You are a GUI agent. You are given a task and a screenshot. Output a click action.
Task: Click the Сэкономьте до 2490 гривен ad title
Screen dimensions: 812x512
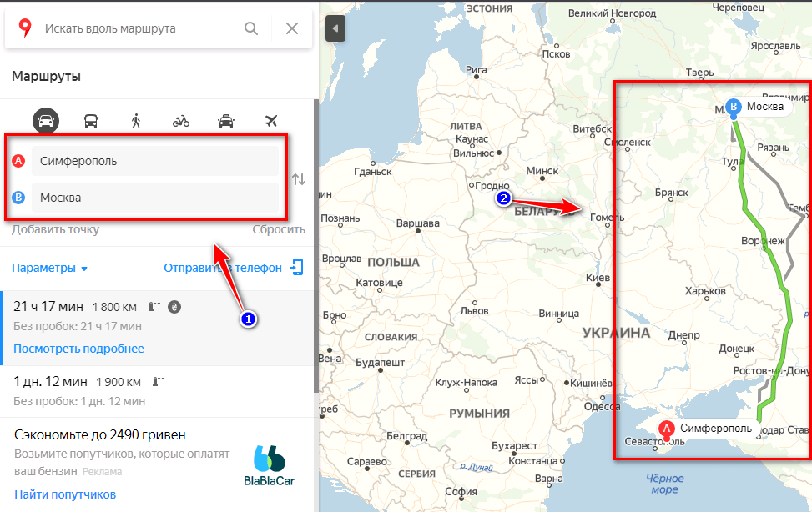coord(100,434)
